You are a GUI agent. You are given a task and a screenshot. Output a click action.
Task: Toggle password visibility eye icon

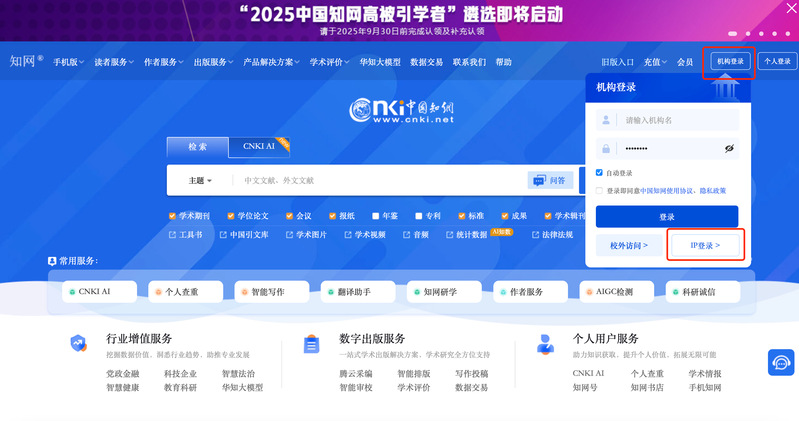click(729, 148)
